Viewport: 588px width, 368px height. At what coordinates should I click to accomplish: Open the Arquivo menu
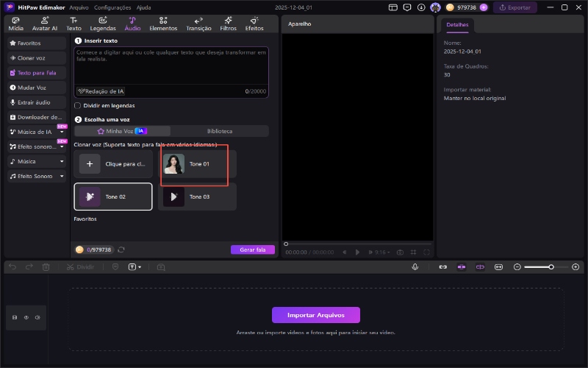pos(79,7)
